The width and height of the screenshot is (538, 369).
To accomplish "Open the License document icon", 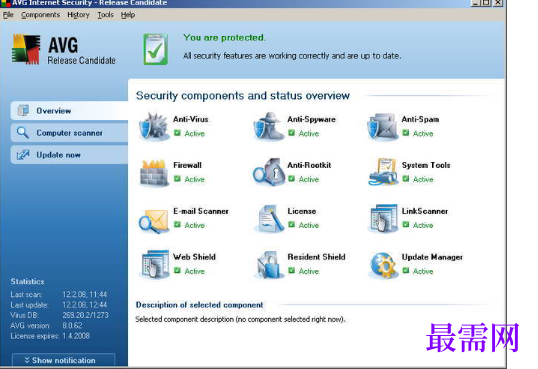I will click(269, 219).
